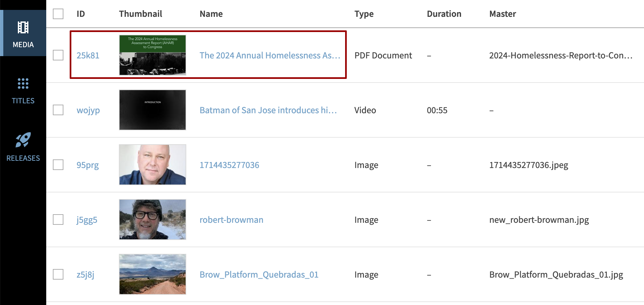The width and height of the screenshot is (644, 305).
Task: Sort by the Name column header
Action: tap(211, 14)
